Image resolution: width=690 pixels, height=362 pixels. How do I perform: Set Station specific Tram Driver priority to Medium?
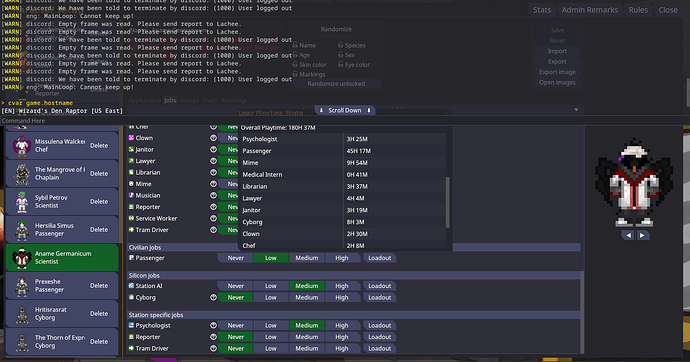point(306,348)
